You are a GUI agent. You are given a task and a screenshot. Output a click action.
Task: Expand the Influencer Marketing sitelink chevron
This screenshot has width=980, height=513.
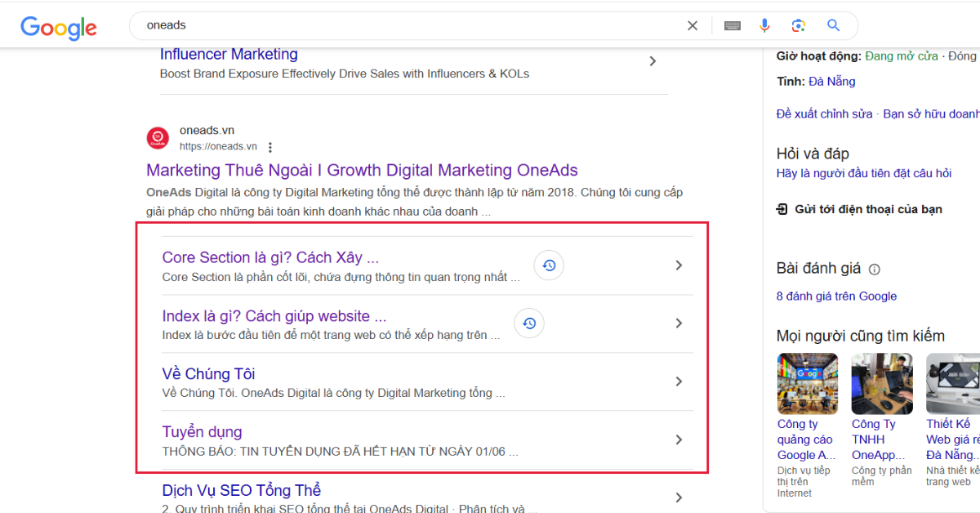653,61
